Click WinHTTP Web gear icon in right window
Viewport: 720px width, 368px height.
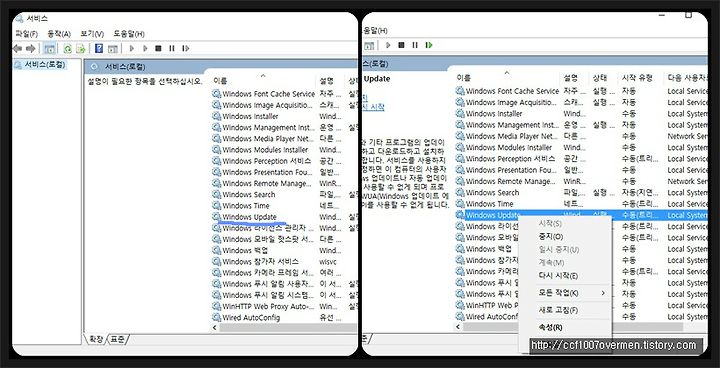coord(460,305)
